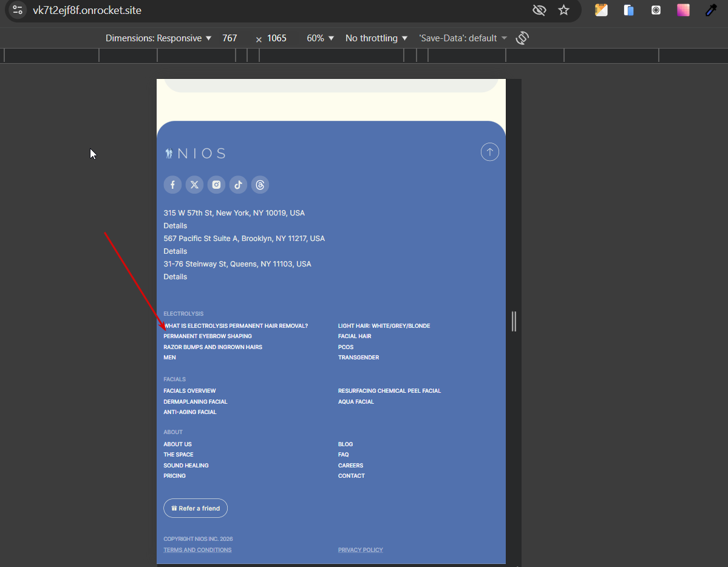
Task: Open the Careers link
Action: [x=350, y=465]
